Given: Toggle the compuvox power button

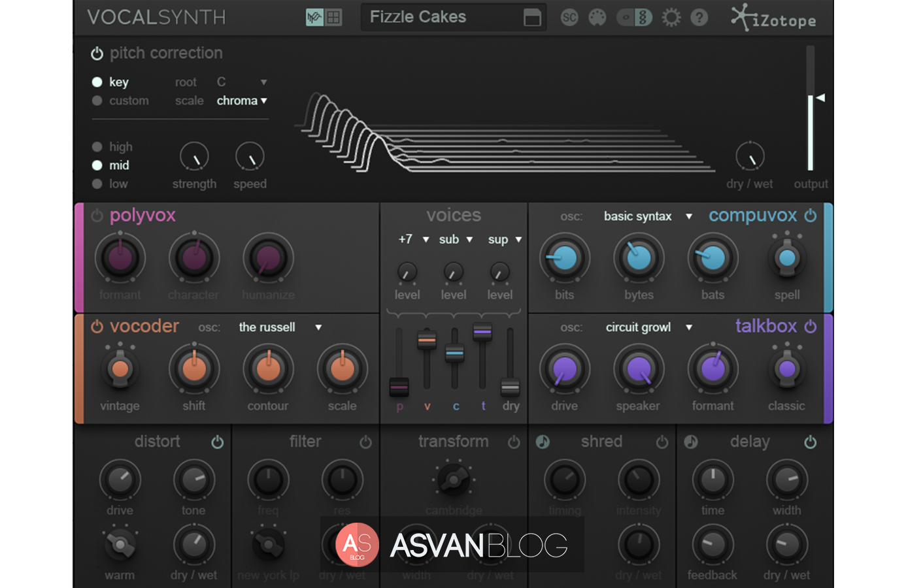Looking at the screenshot, I should coord(811,216).
